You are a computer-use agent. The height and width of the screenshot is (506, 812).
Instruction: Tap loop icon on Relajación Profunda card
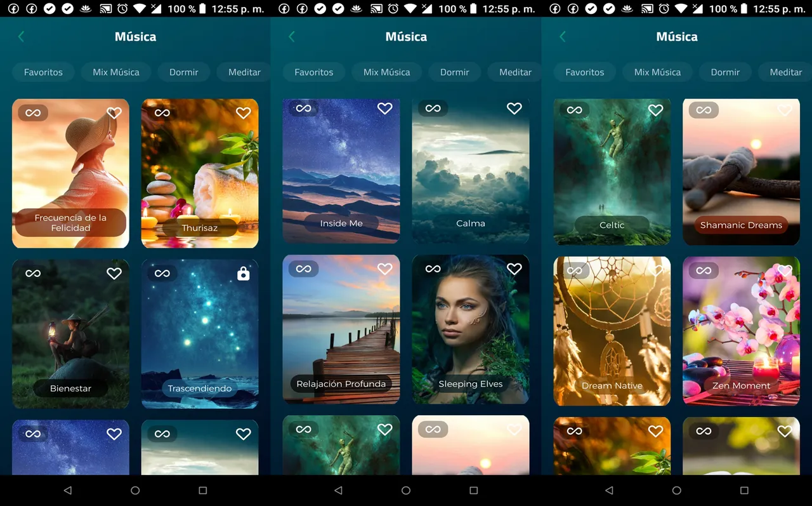point(304,269)
